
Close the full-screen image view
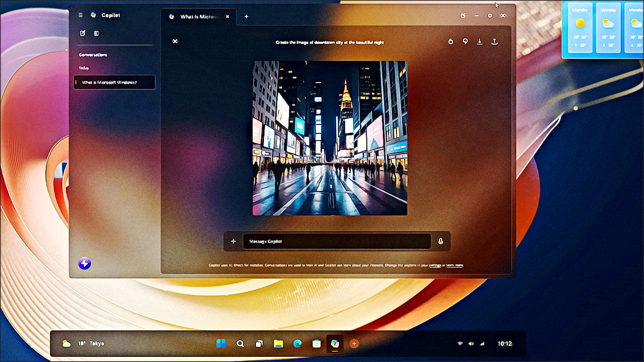click(175, 41)
